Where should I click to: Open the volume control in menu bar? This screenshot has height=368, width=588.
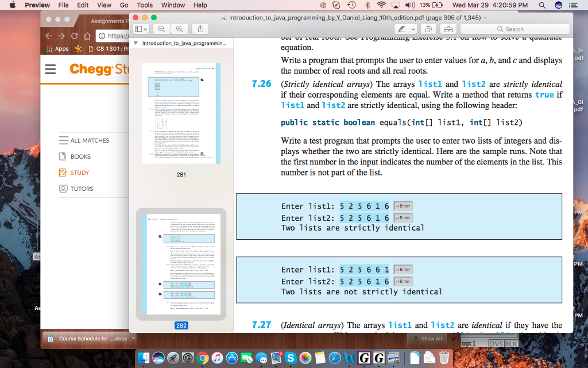(x=410, y=5)
